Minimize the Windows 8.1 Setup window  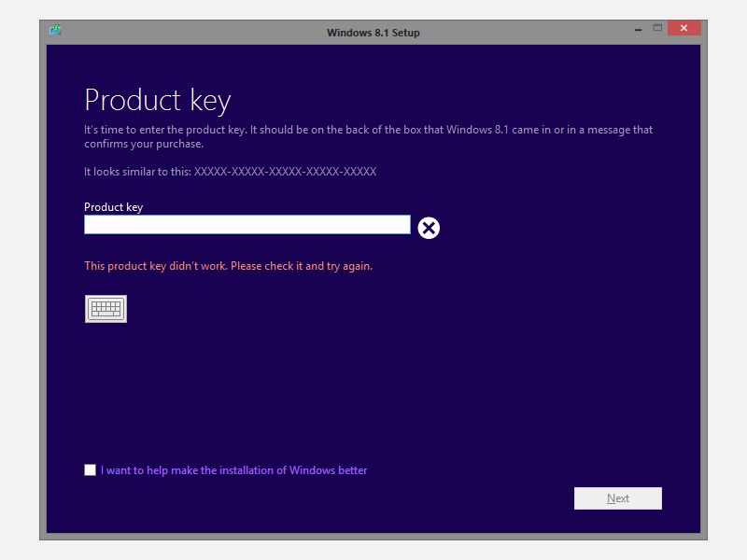pyautogui.click(x=638, y=30)
